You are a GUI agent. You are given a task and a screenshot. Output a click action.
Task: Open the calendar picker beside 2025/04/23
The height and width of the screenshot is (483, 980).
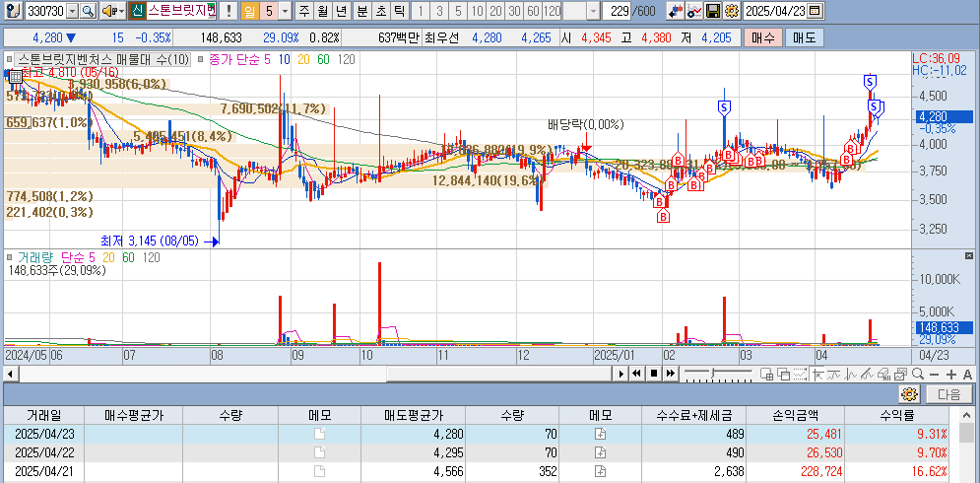(x=814, y=11)
